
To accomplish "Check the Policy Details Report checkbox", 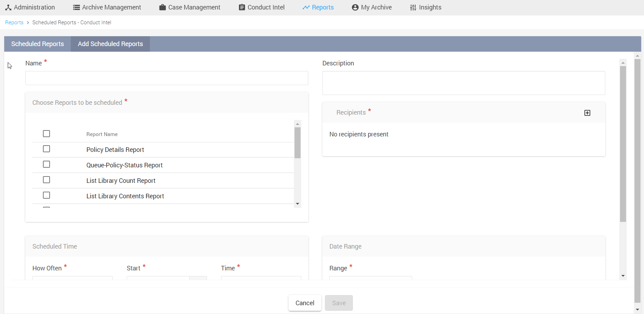I will pyautogui.click(x=46, y=149).
